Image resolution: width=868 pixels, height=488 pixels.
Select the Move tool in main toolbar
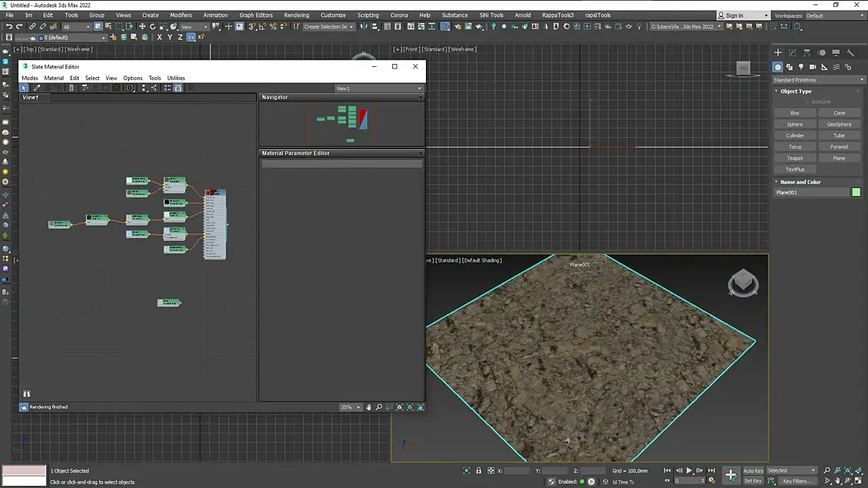142,26
